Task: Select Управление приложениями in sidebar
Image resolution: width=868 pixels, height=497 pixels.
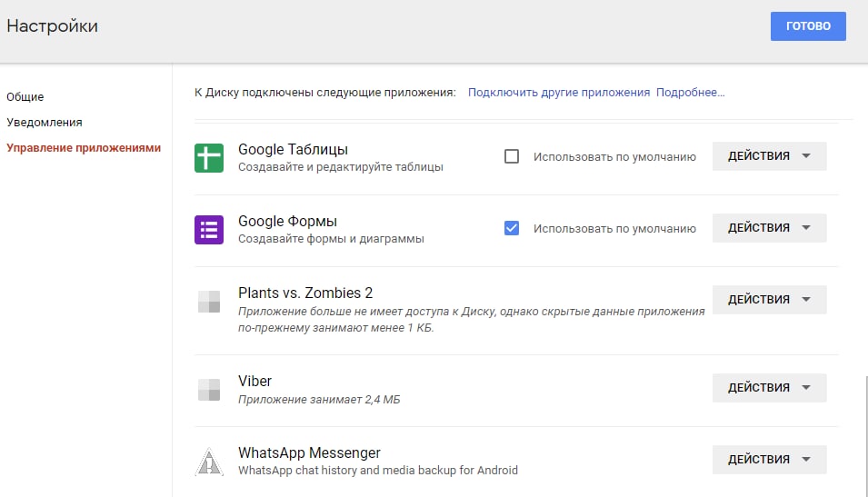Action: point(84,148)
